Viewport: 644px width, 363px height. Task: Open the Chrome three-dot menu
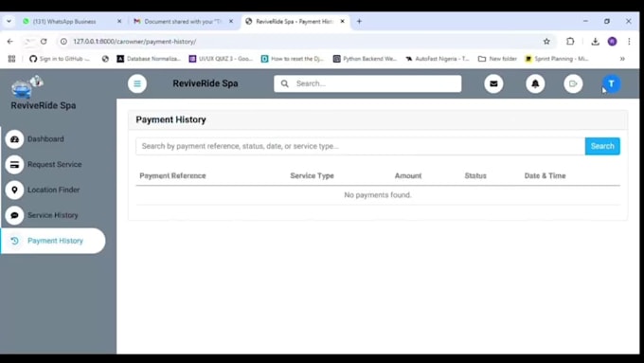coord(629,42)
